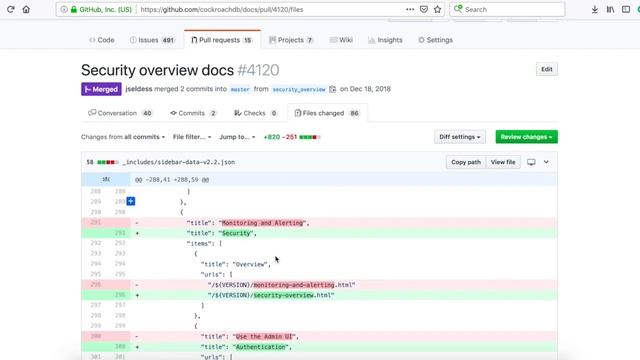
Task: Click the hunk header @@ -288,41 +288,59 @@
Action: (x=172, y=180)
